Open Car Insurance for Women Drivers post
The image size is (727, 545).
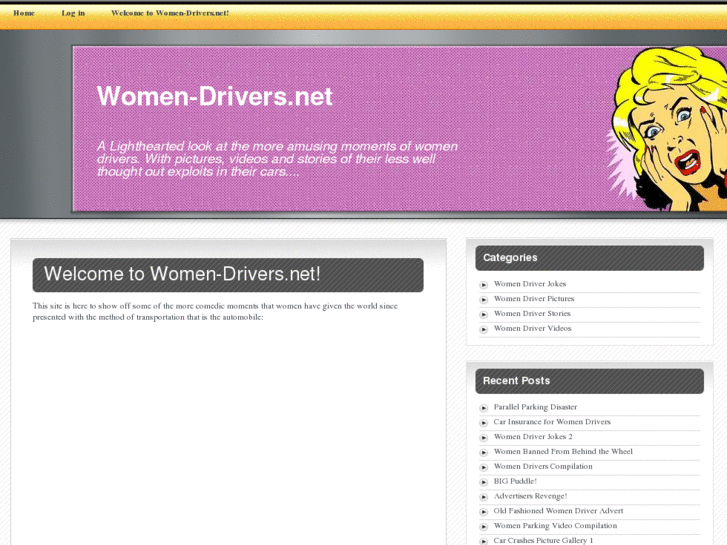click(552, 422)
